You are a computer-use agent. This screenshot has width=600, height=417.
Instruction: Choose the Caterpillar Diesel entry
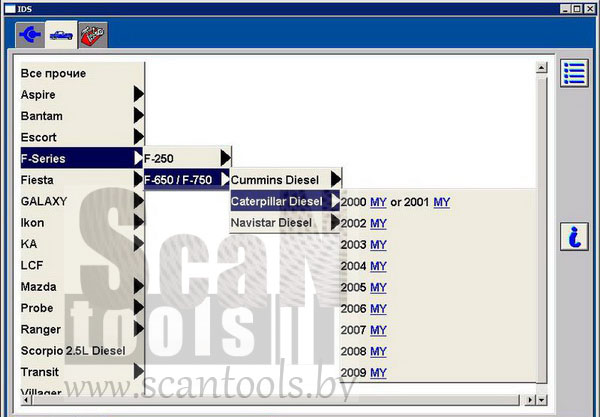[285, 201]
